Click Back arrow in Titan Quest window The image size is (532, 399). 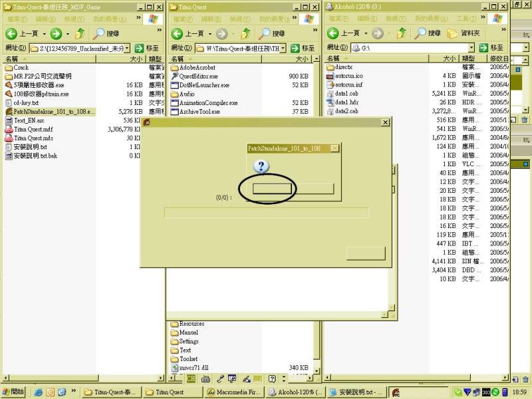(177, 34)
